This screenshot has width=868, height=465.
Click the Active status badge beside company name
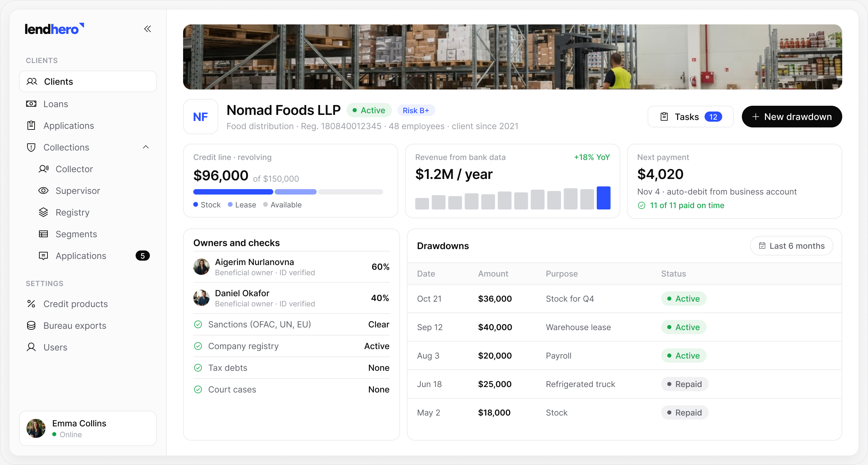click(x=369, y=110)
